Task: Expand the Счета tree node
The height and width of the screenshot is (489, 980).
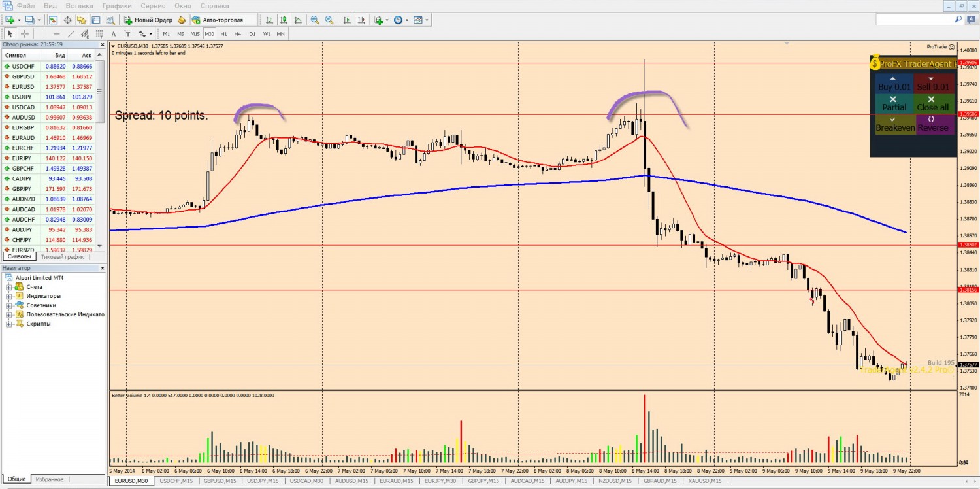Action: (9, 287)
